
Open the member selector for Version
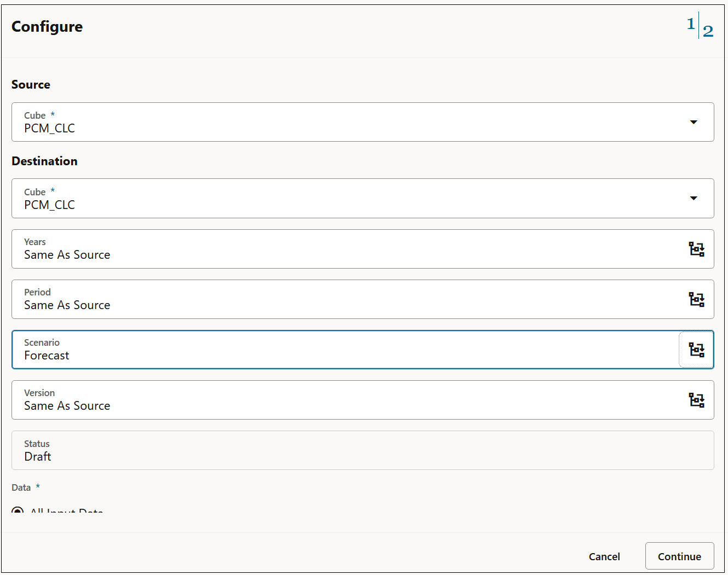tap(696, 400)
